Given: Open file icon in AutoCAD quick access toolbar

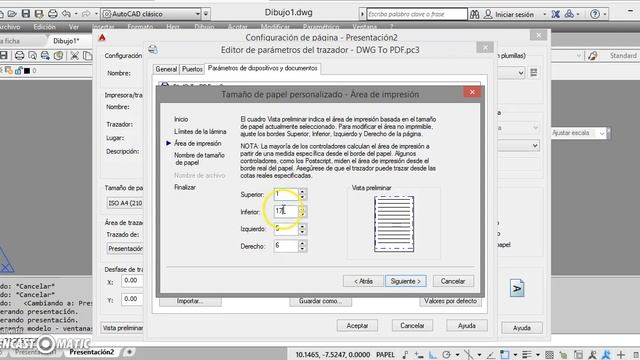Looking at the screenshot, I should [12, 14].
